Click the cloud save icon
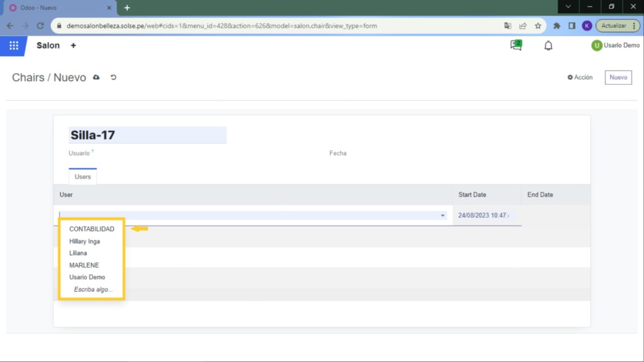644x362 pixels. pos(96,77)
